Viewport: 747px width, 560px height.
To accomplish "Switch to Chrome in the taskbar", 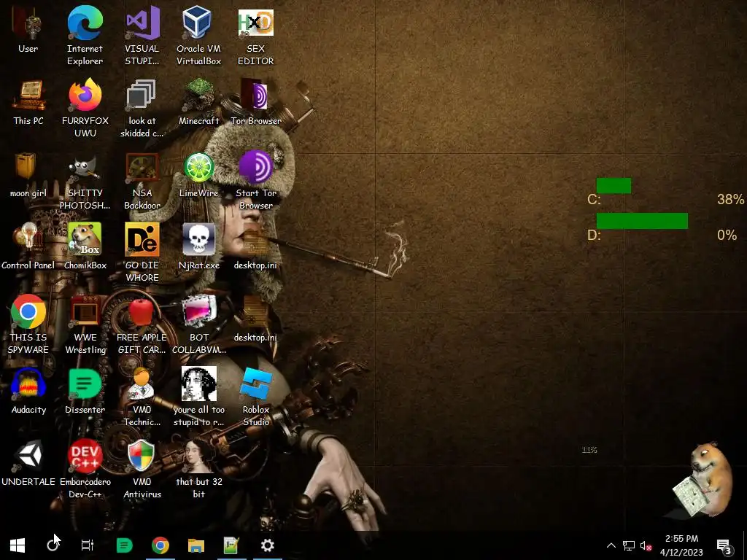I will pyautogui.click(x=160, y=545).
